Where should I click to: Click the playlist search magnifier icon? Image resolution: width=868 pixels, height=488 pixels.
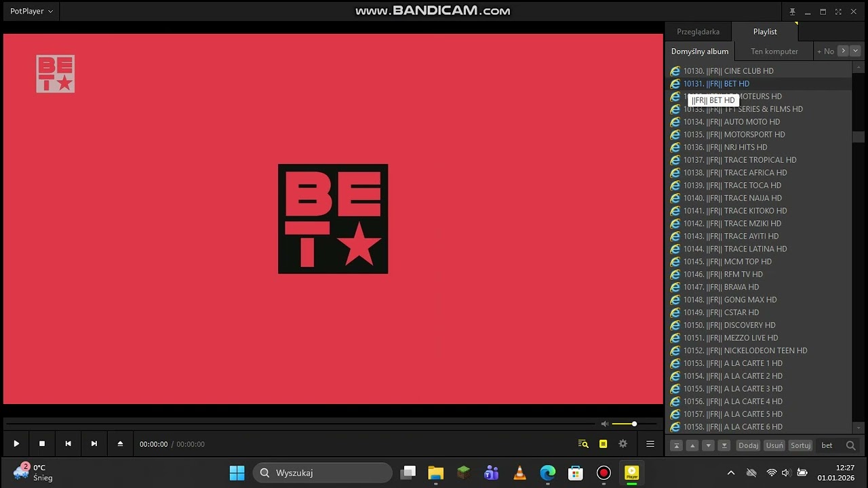click(851, 445)
